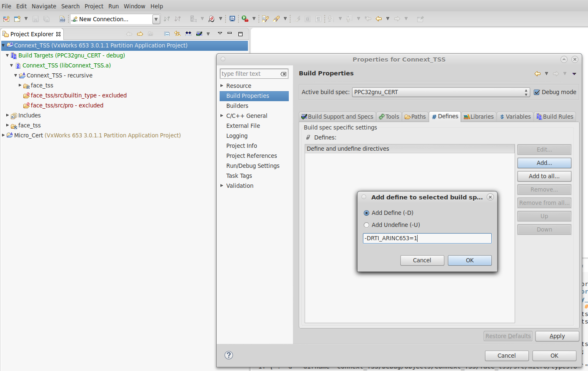Expand the Includes tree node

[8, 115]
